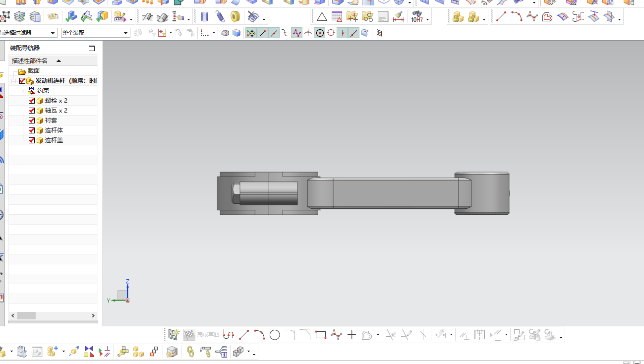Click the connecting rod model in viewport
Image resolution: width=644 pixels, height=364 pixels.
click(x=363, y=193)
